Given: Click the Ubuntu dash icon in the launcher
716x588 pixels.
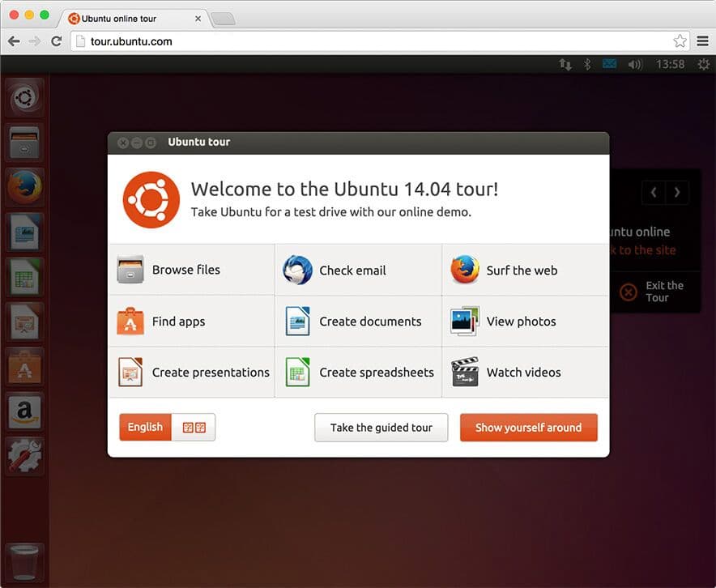Looking at the screenshot, I should [x=23, y=96].
